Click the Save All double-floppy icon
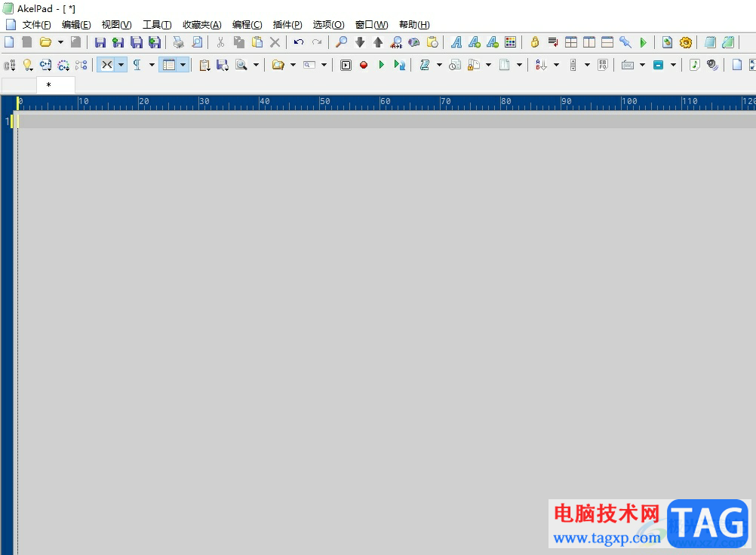Viewport: 756px width, 555px height. pos(137,42)
